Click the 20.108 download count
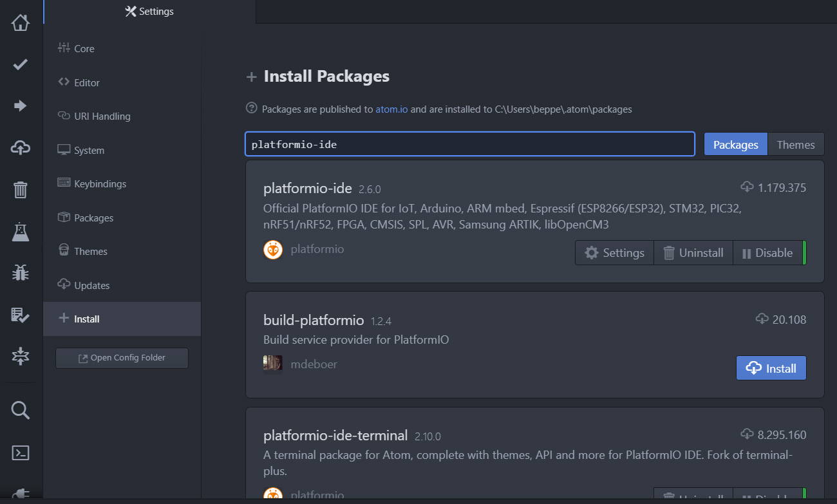837x504 pixels. coord(789,320)
